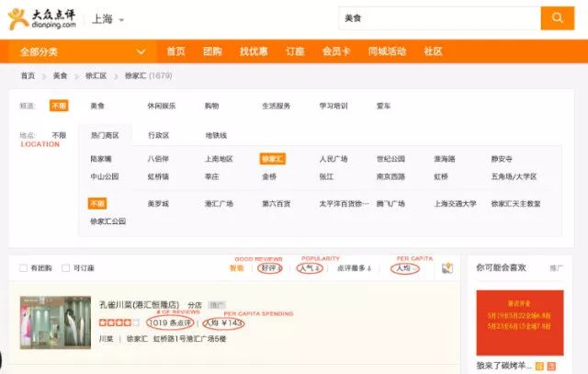588x374 pixels.
Task: Sort results by 点评最多
Action: 354,268
